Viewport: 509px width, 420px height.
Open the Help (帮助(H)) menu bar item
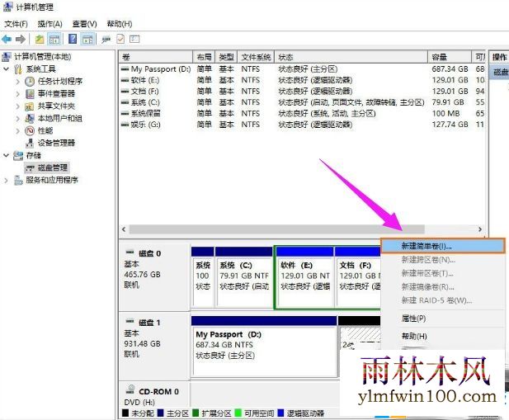point(119,24)
